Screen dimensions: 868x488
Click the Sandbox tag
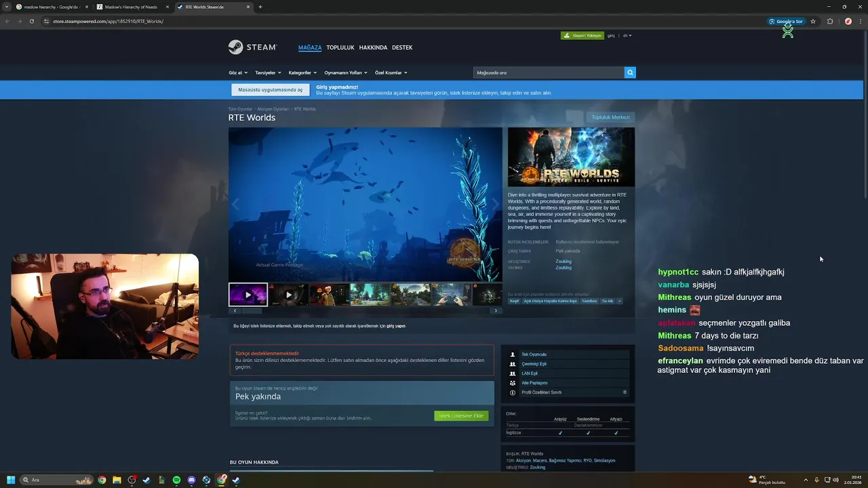pyautogui.click(x=589, y=301)
